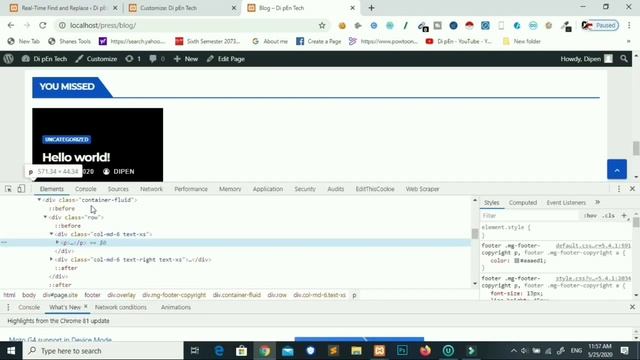
Task: Bookmark this page with the star icon
Action: coord(322,25)
